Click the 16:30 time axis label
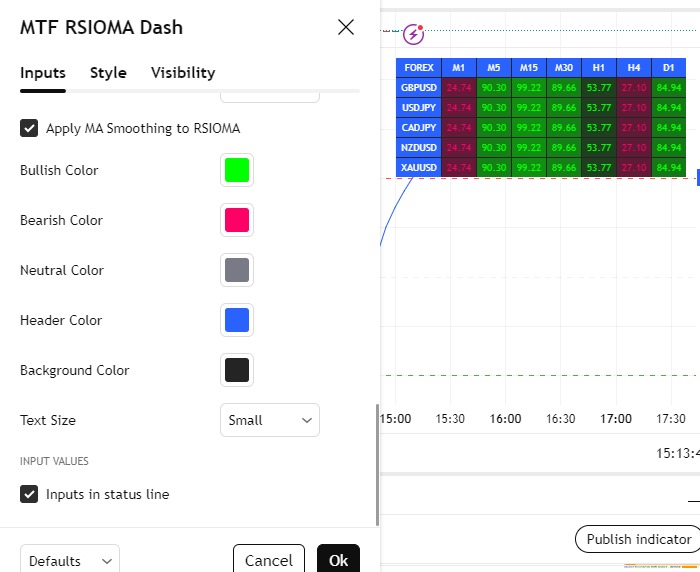This screenshot has width=700, height=572. tap(561, 419)
